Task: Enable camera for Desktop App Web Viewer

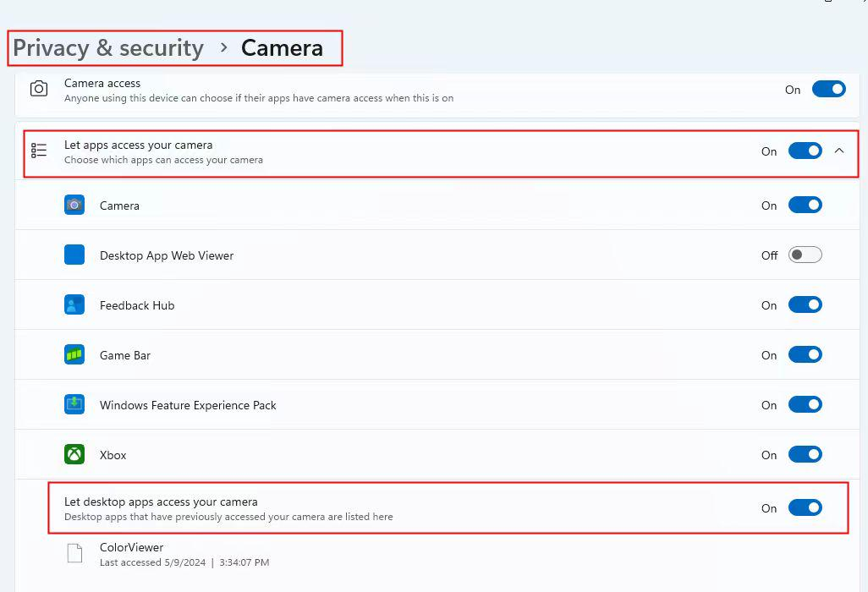Action: (x=805, y=255)
